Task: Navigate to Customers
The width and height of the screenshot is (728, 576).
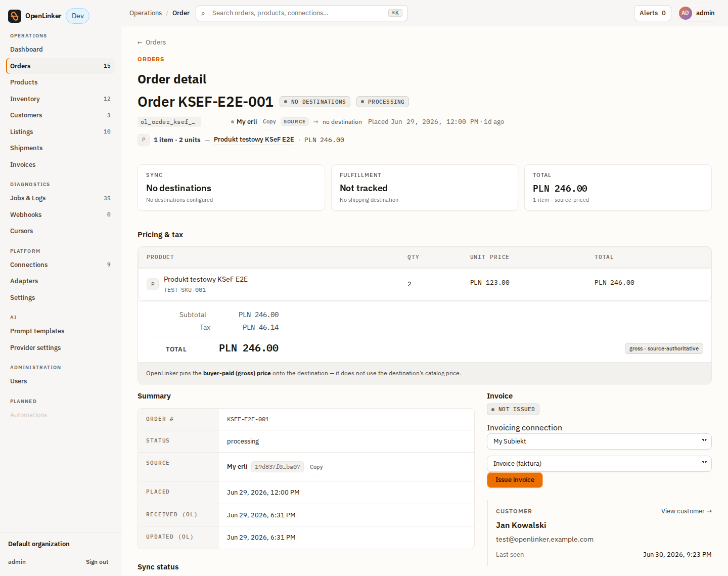Action: (x=60, y=115)
